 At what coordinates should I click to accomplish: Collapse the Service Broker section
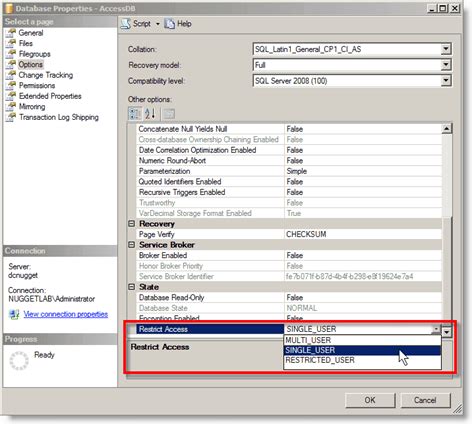pyautogui.click(x=132, y=245)
